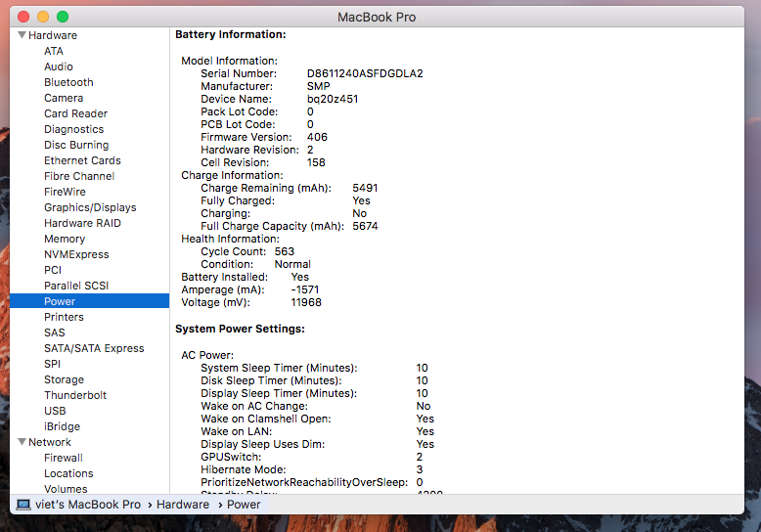The height and width of the screenshot is (532, 761).
Task: Close the MacBook Pro window
Action: pyautogui.click(x=23, y=17)
